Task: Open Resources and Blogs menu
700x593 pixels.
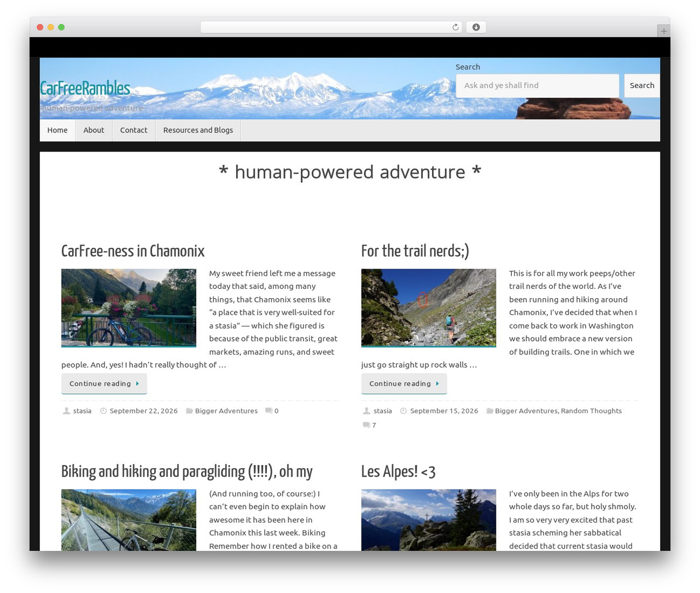Action: coord(198,130)
